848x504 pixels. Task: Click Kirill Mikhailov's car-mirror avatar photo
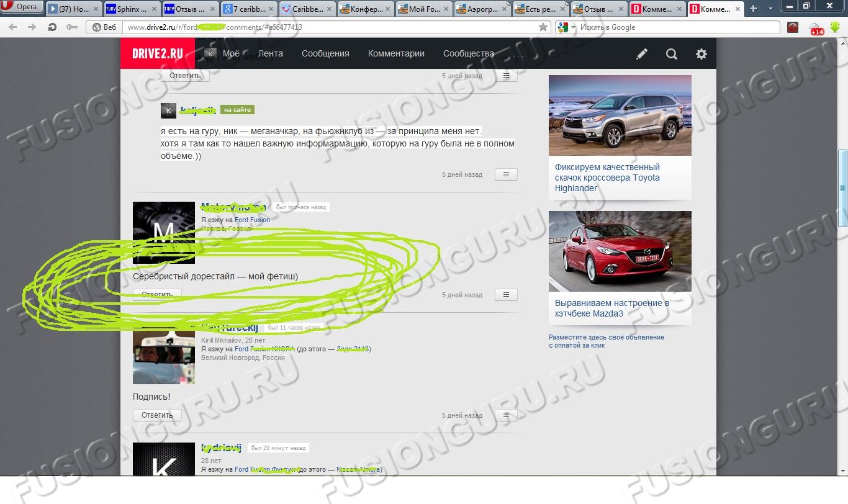pyautogui.click(x=164, y=353)
